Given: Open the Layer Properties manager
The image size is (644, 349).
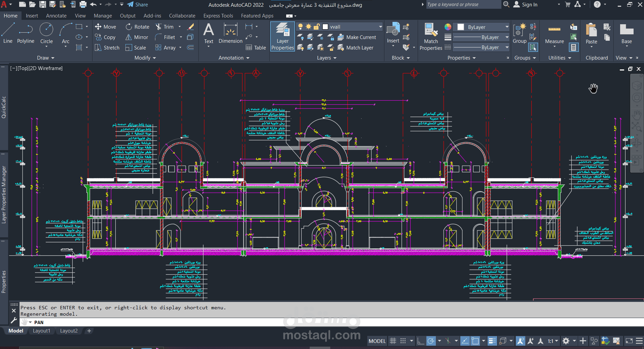Looking at the screenshot, I should click(x=282, y=36).
